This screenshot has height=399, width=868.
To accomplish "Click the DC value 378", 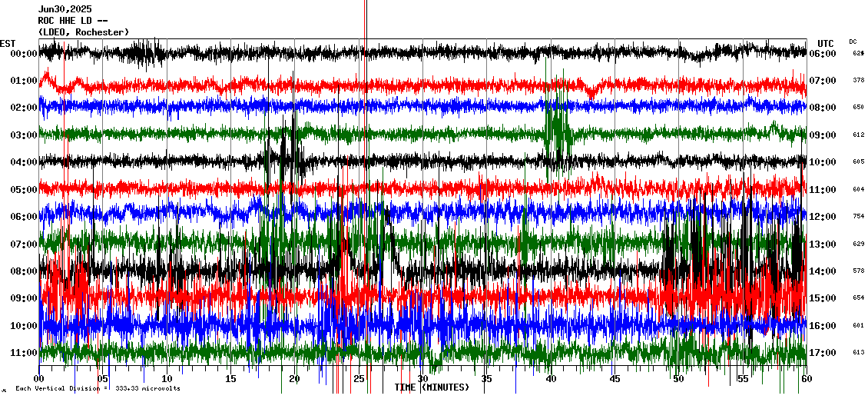I will [x=858, y=81].
